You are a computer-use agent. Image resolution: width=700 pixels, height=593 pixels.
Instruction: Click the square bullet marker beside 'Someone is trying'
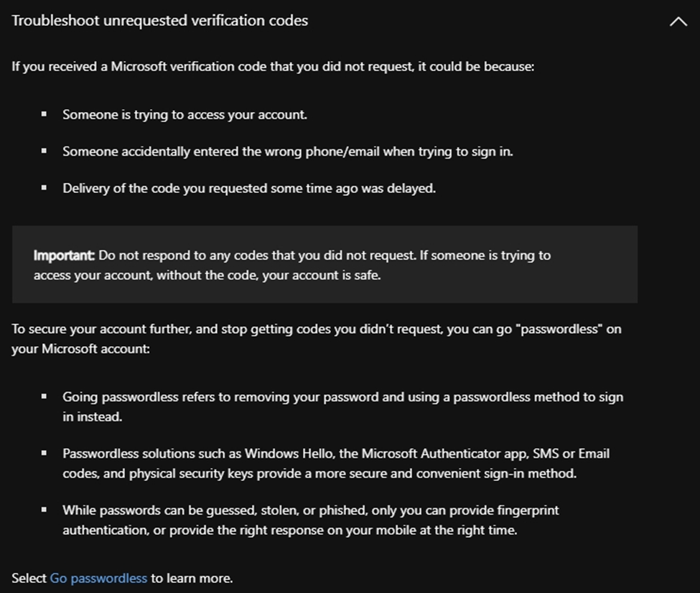(44, 114)
